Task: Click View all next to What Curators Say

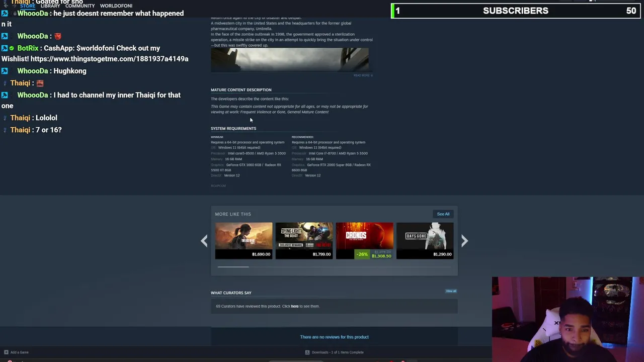Action: [451, 291]
